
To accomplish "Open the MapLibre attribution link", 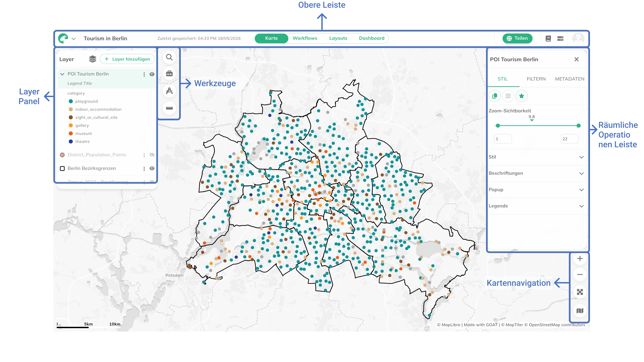I will pos(448,325).
